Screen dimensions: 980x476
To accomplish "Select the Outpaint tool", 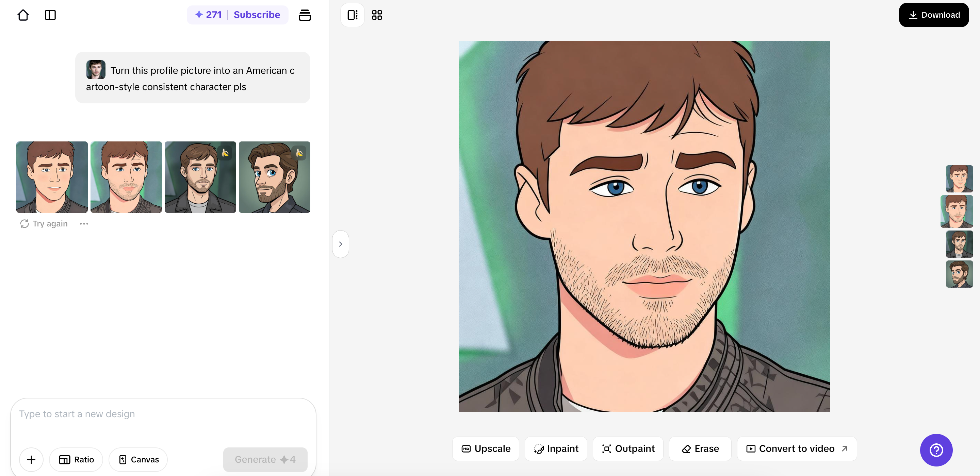I will click(628, 449).
